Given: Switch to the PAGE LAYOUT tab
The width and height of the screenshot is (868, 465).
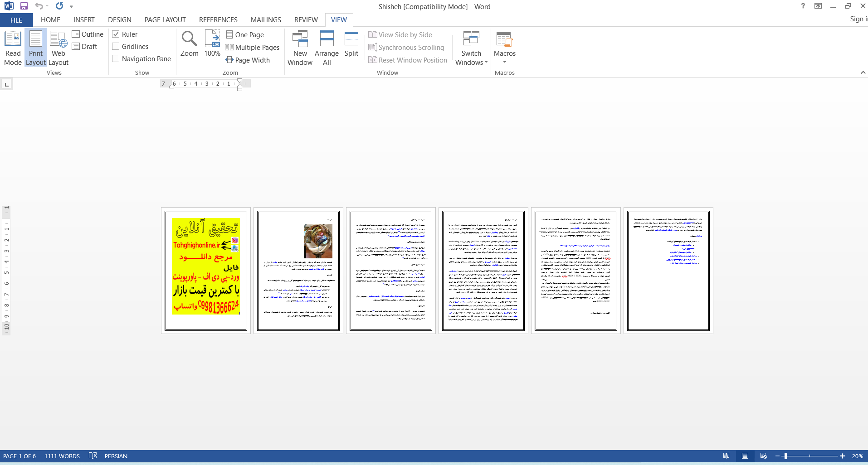Looking at the screenshot, I should [x=165, y=20].
